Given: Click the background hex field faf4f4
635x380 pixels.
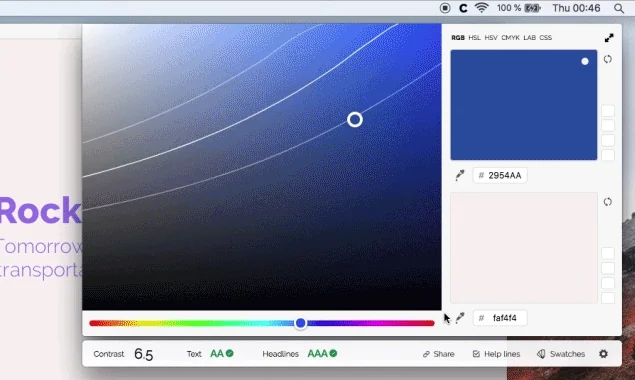Looking at the screenshot, I should (500, 318).
